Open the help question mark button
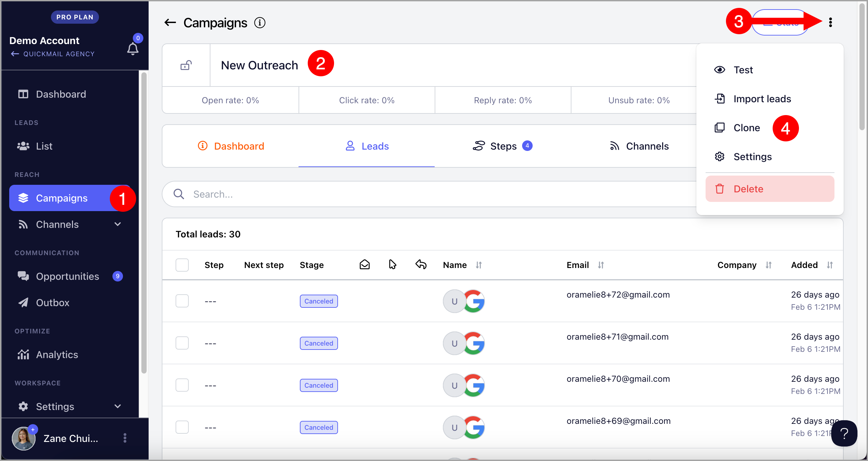868x461 pixels. click(844, 433)
